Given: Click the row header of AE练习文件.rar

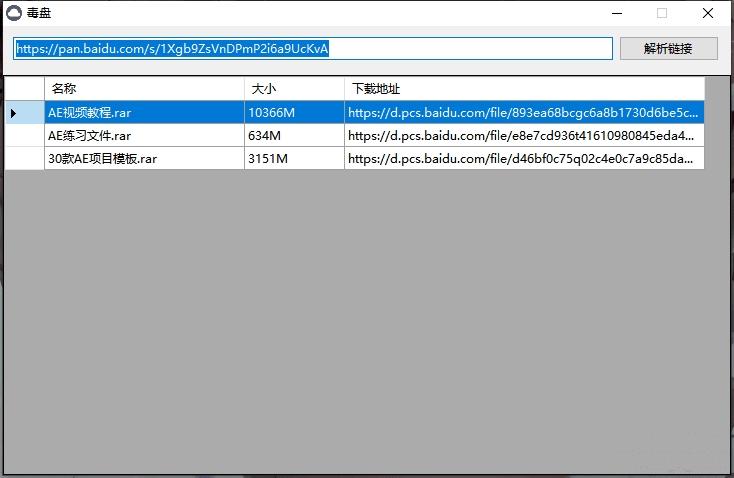Looking at the screenshot, I should coord(24,136).
